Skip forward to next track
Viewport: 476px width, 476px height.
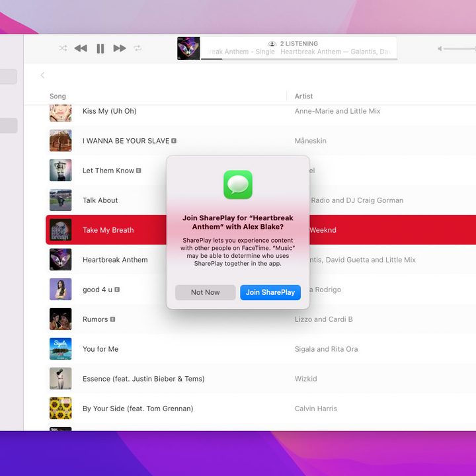pyautogui.click(x=120, y=48)
